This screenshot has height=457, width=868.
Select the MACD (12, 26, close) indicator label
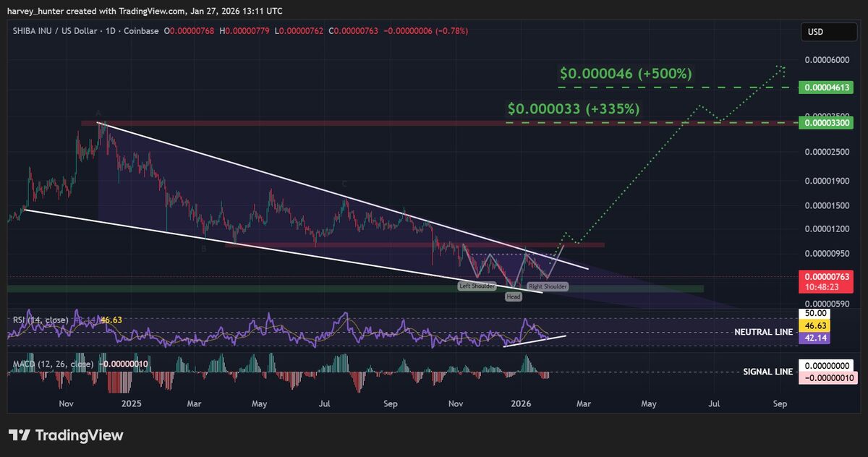pos(51,364)
